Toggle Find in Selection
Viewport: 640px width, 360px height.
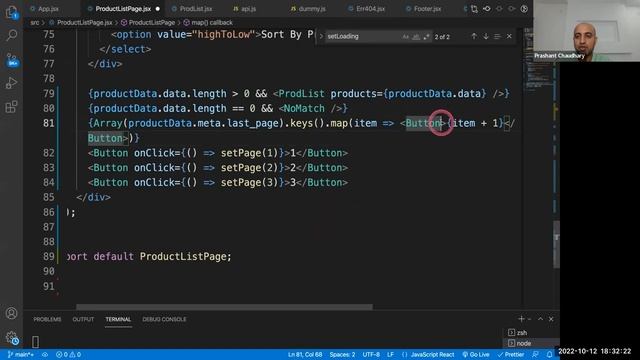click(x=497, y=36)
